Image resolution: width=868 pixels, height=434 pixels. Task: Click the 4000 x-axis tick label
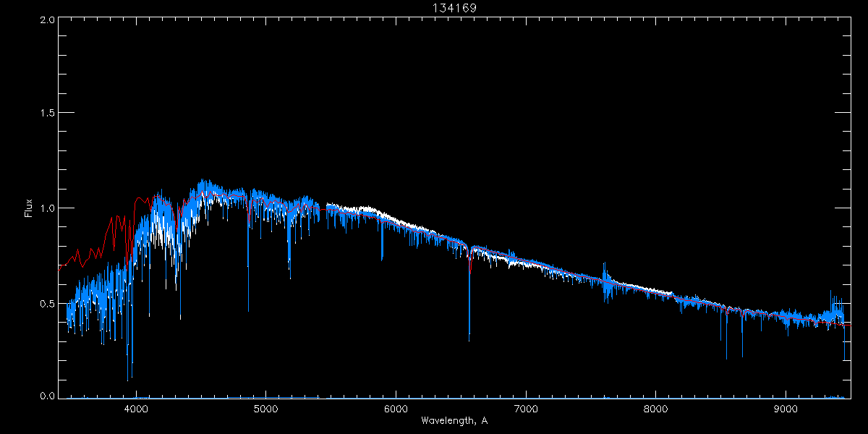(x=136, y=408)
